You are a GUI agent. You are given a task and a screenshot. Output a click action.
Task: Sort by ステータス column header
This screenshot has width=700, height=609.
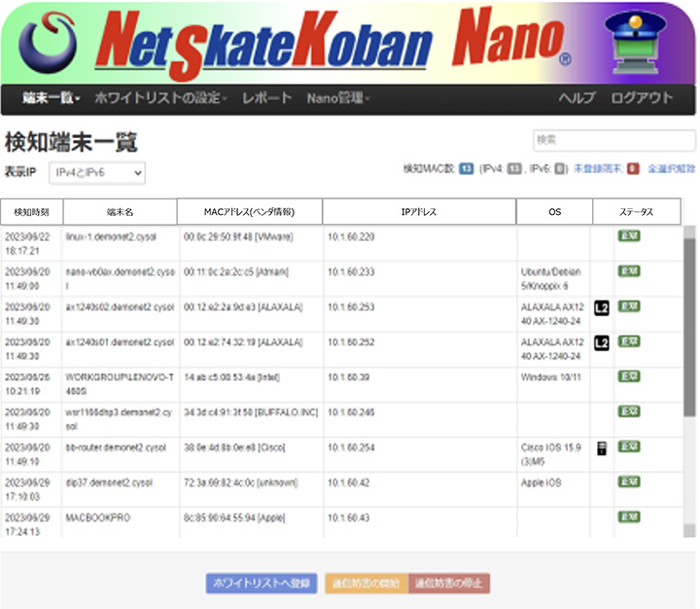[637, 212]
